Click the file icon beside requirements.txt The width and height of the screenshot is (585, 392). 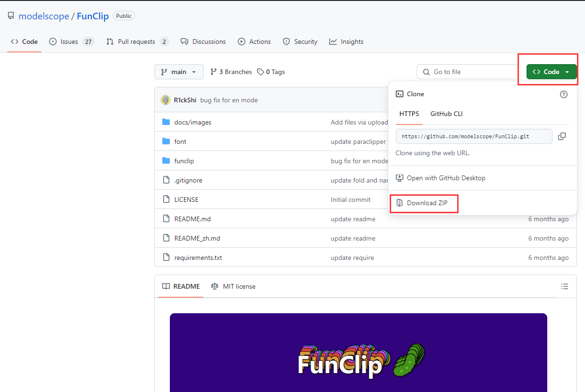166,258
